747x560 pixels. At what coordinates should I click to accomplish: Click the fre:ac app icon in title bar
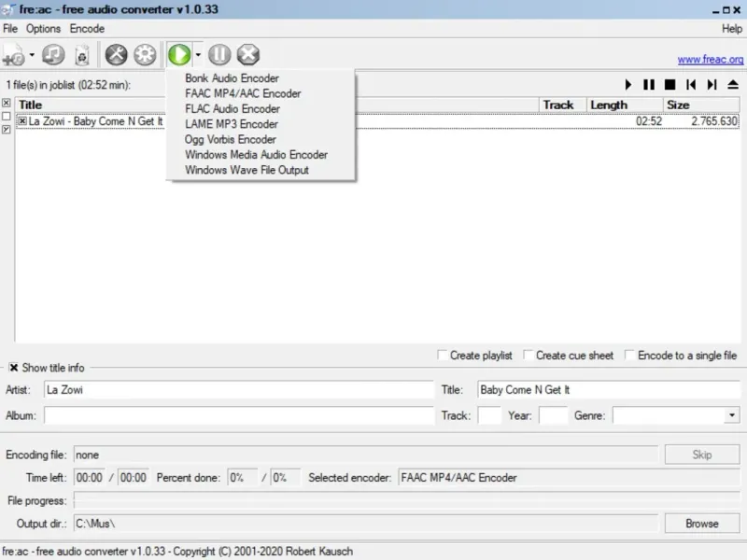[8, 9]
